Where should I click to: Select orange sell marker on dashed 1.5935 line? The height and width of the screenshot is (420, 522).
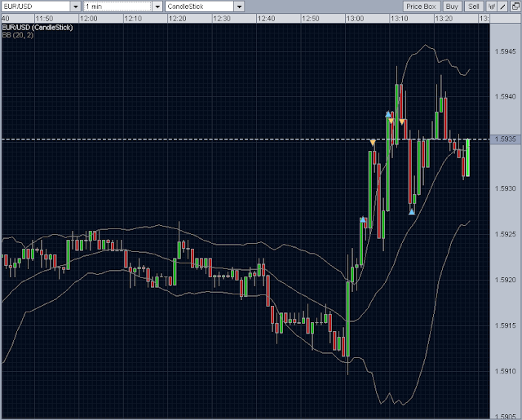373,143
